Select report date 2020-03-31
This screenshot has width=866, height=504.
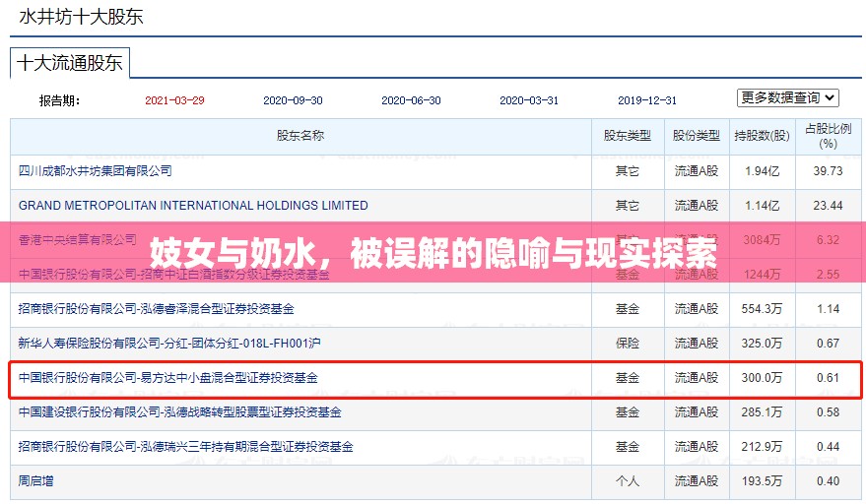tap(529, 100)
